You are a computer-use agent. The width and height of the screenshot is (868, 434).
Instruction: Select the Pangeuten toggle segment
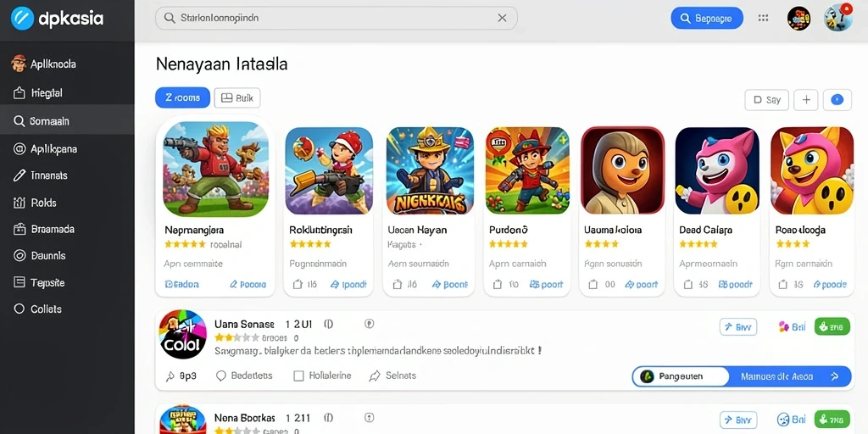pyautogui.click(x=681, y=376)
